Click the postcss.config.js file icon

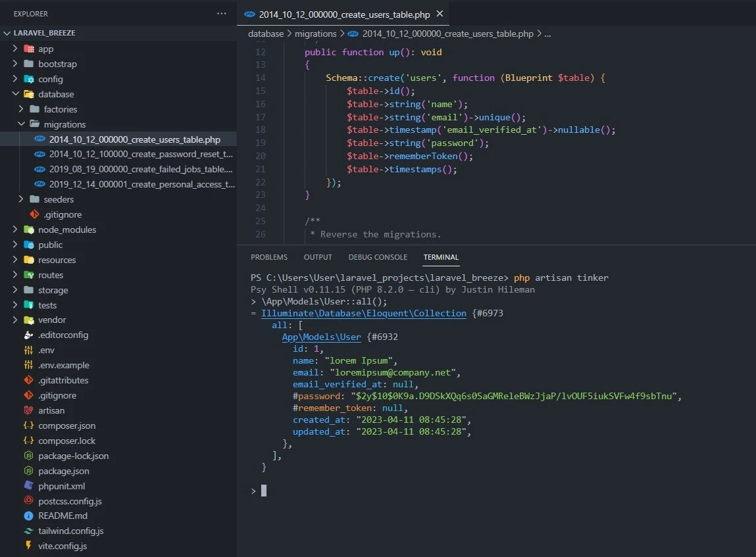(x=28, y=501)
